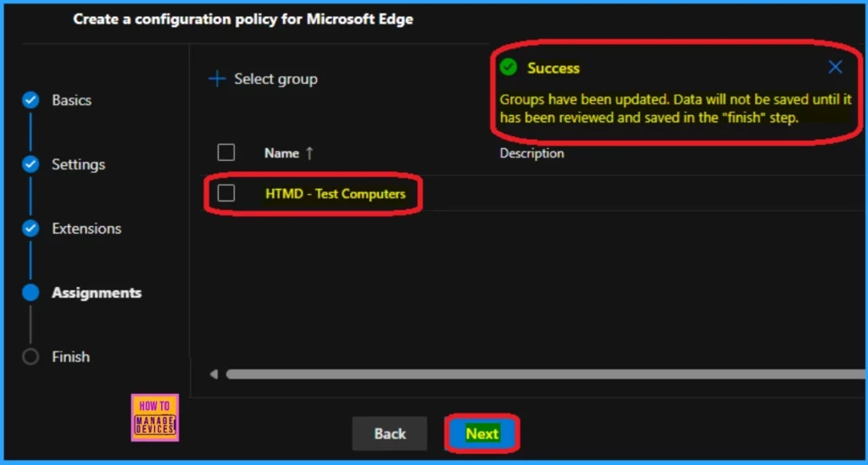Screen dimensions: 868x465
Task: Click the Next button
Action: 481,434
